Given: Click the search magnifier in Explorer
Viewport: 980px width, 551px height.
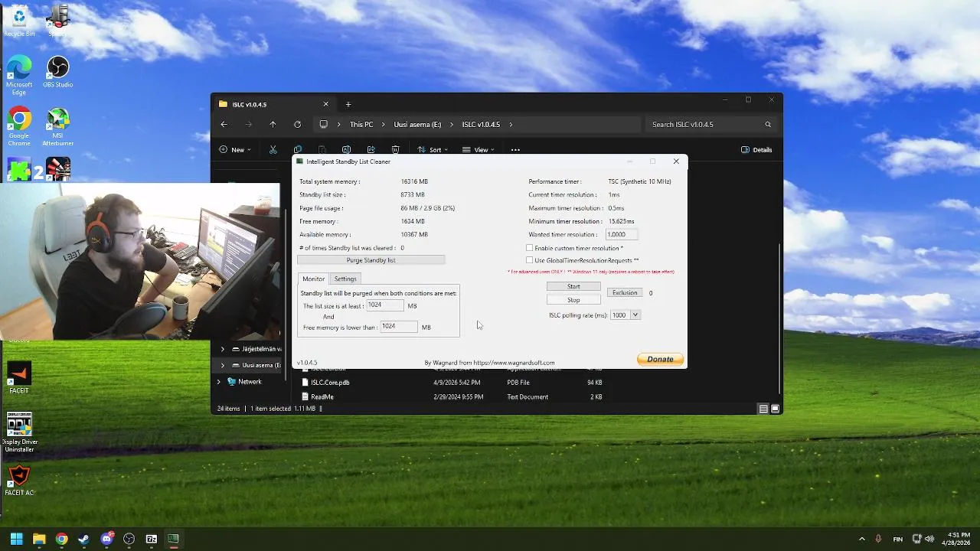Looking at the screenshot, I should coord(768,125).
